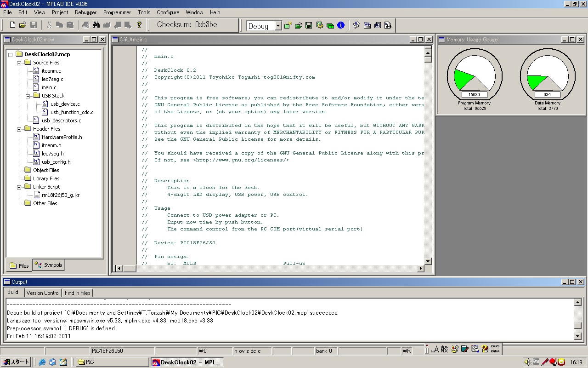Select the Version Control output tab
Viewport: 588px width, 368px height.
click(x=43, y=293)
